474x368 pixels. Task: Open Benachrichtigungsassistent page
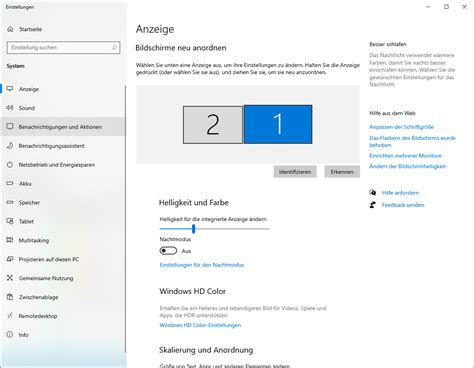coord(63,146)
